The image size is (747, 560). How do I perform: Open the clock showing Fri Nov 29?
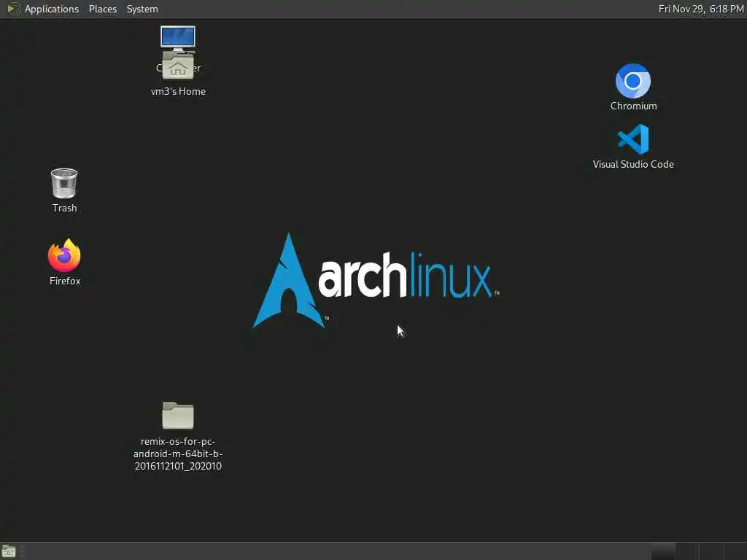tap(701, 9)
